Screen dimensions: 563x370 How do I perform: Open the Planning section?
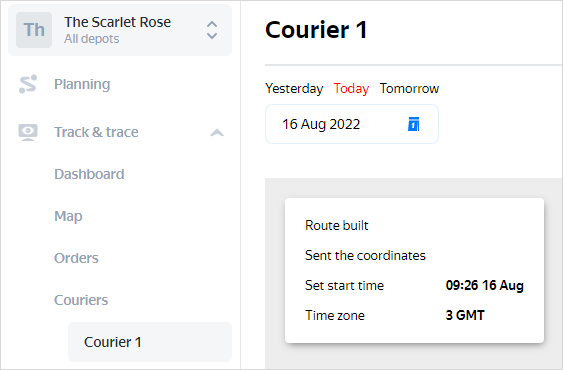pos(82,84)
